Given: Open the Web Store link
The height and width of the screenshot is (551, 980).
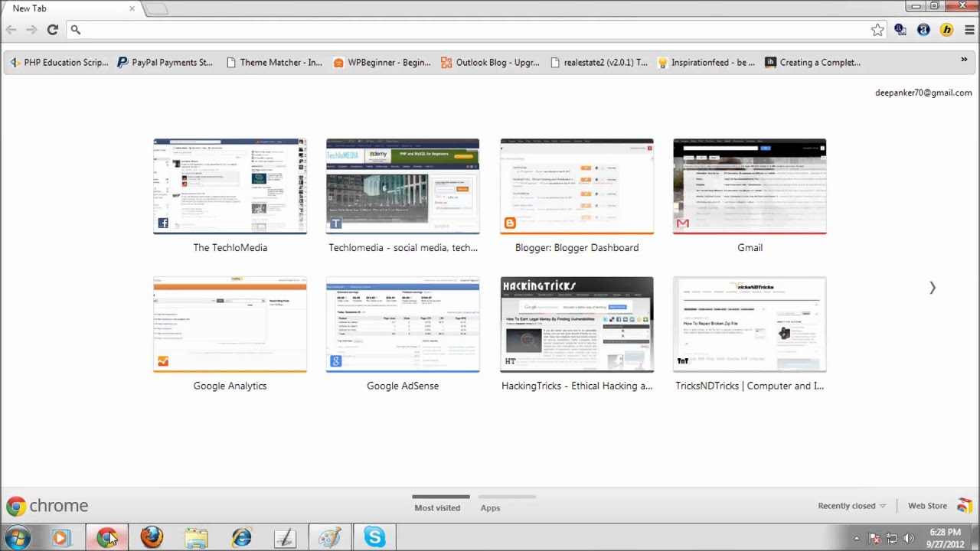Looking at the screenshot, I should [x=927, y=506].
